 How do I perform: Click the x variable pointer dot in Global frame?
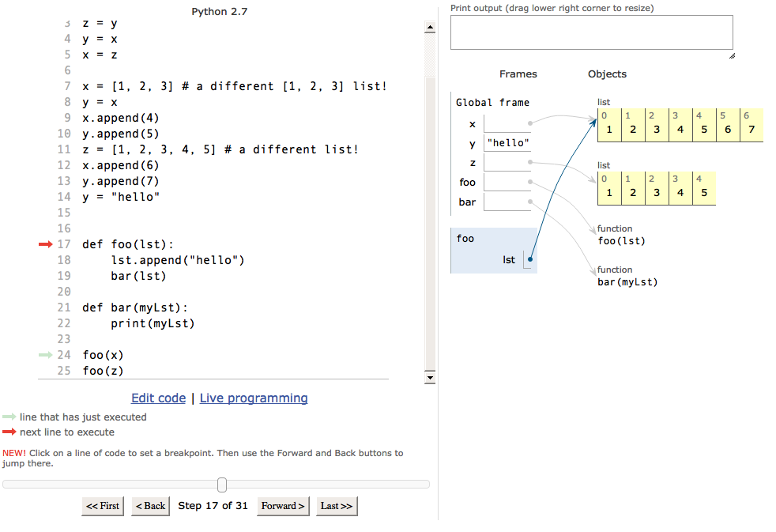pyautogui.click(x=530, y=123)
